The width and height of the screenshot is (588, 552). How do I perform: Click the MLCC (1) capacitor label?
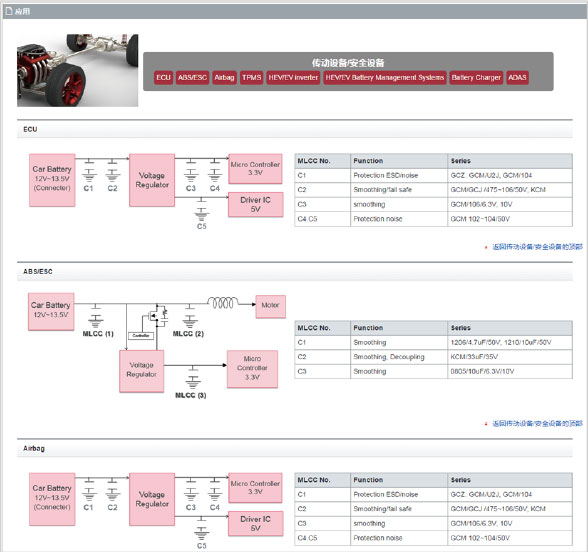pyautogui.click(x=98, y=334)
